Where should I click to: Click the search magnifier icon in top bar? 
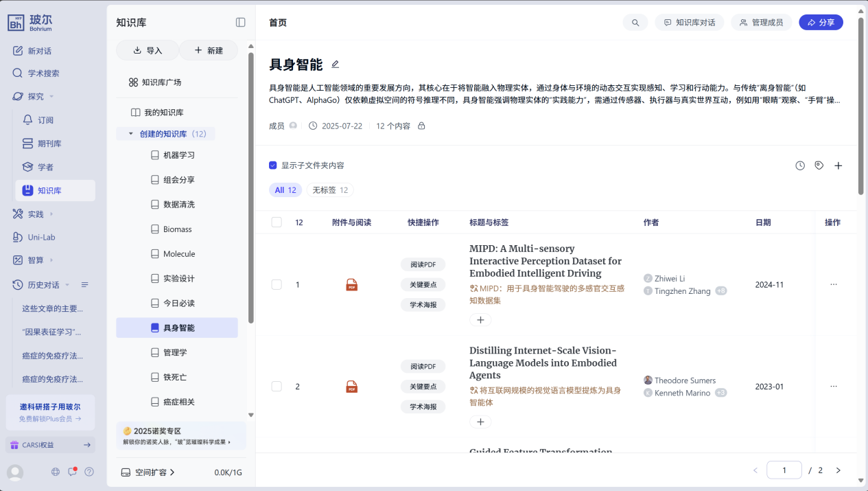635,23
